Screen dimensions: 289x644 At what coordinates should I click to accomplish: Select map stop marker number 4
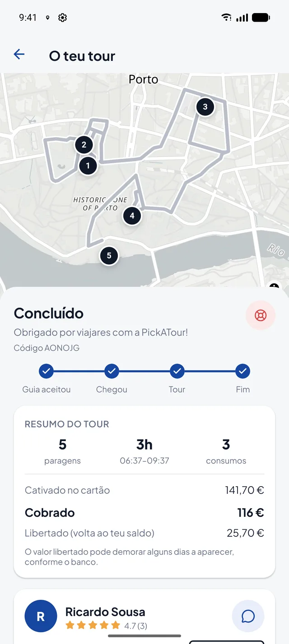click(x=132, y=216)
